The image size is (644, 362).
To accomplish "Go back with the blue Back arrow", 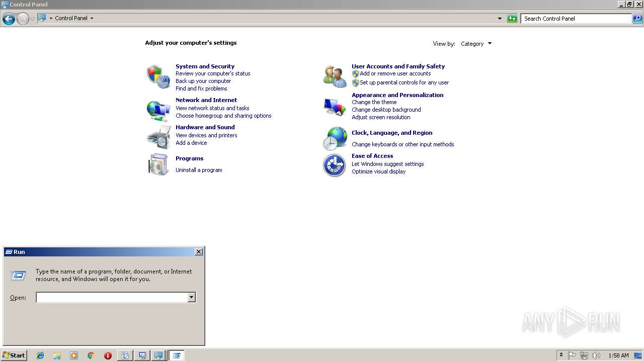I will [9, 19].
